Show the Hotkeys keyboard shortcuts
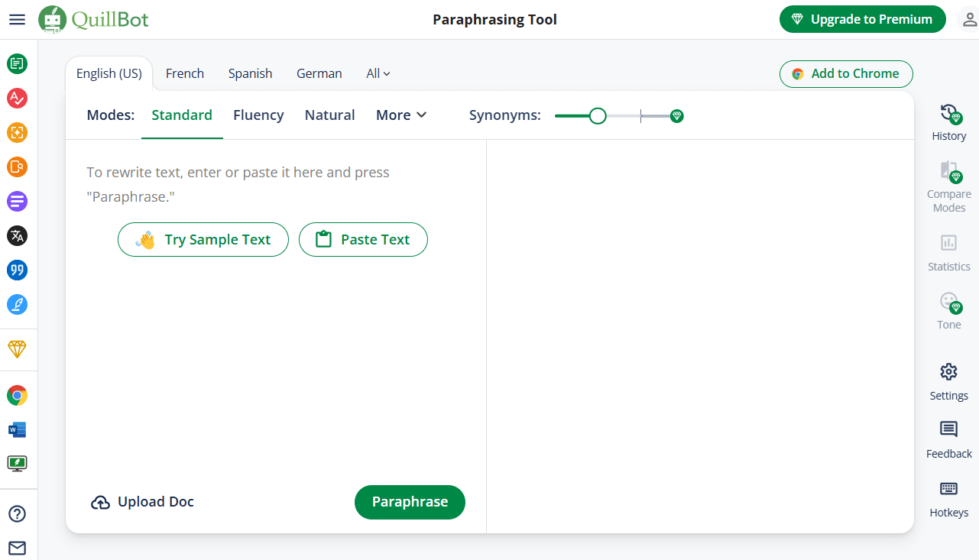The height and width of the screenshot is (560, 979). point(948,498)
